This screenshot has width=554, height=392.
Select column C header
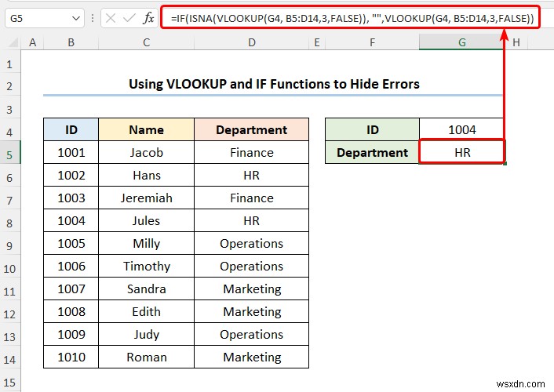pos(146,43)
